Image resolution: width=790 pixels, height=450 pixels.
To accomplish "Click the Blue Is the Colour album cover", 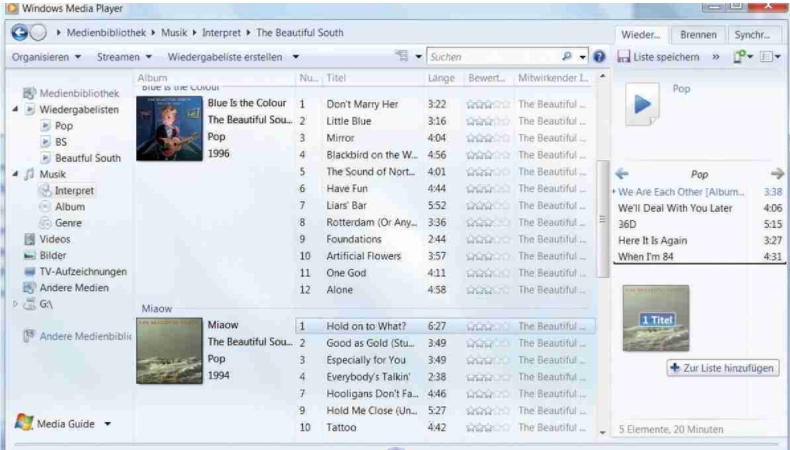I will coord(169,128).
